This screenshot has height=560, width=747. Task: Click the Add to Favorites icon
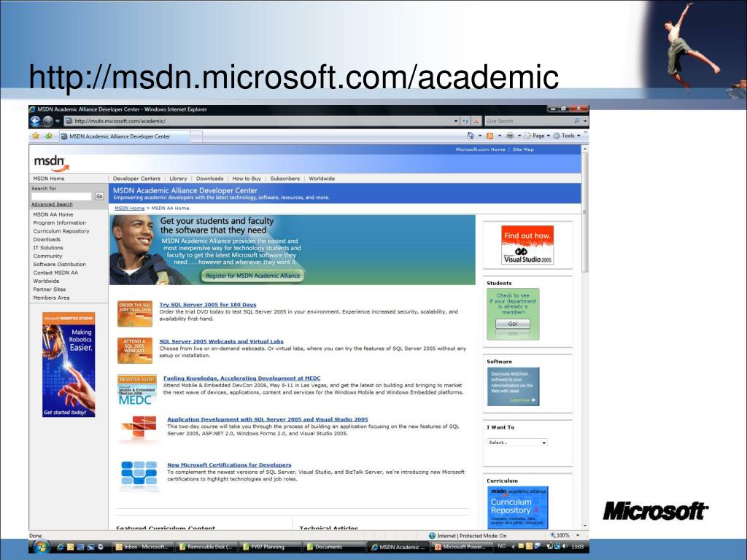point(49,136)
